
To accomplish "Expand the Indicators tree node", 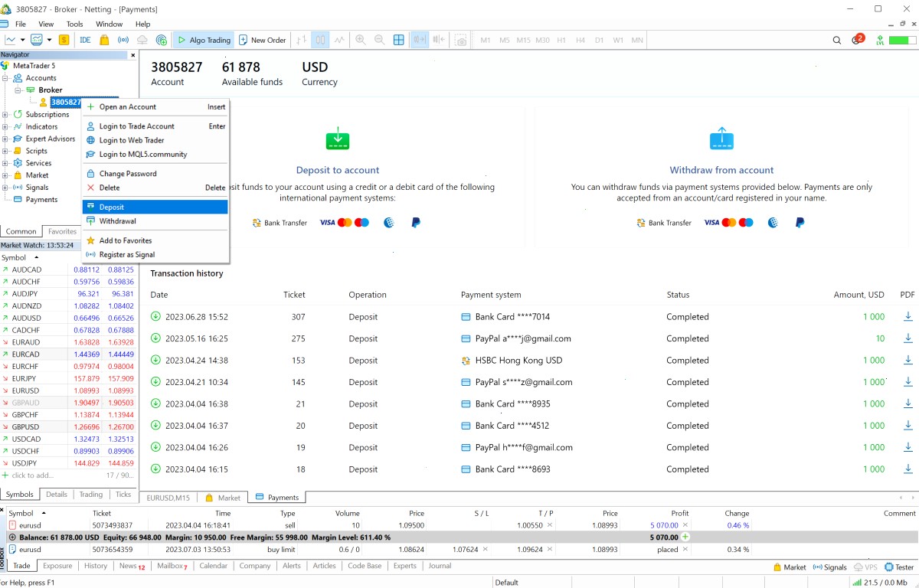I will pyautogui.click(x=5, y=127).
